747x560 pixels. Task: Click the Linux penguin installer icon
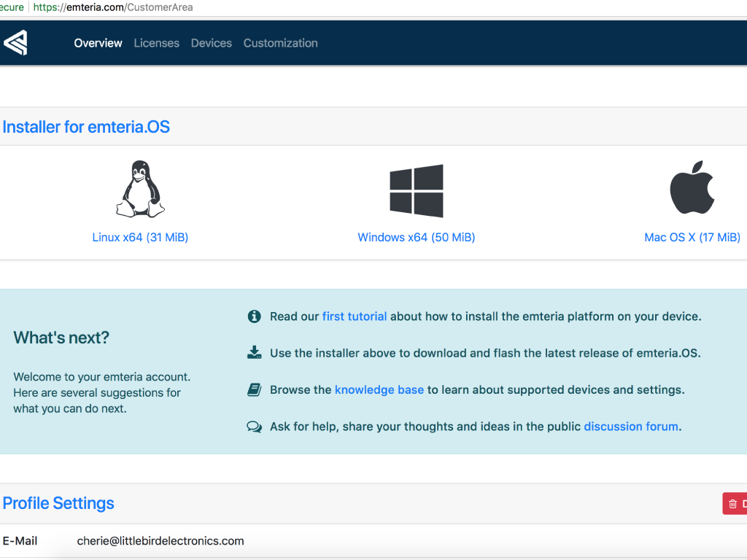pyautogui.click(x=140, y=189)
